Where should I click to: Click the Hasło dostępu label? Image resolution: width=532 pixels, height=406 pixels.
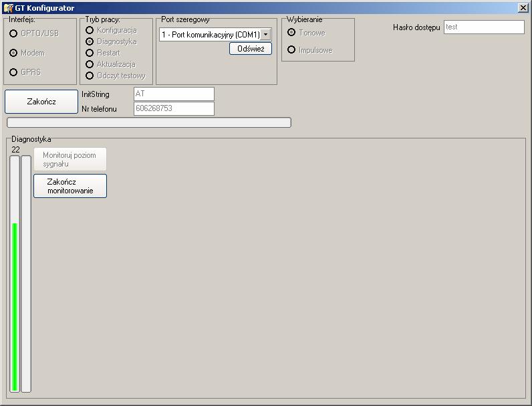[416, 27]
